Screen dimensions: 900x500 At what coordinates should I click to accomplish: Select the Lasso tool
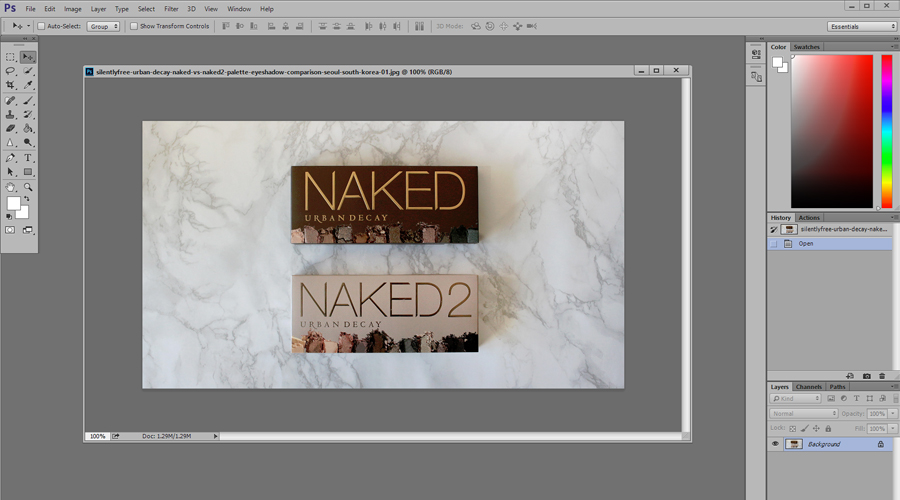11,71
